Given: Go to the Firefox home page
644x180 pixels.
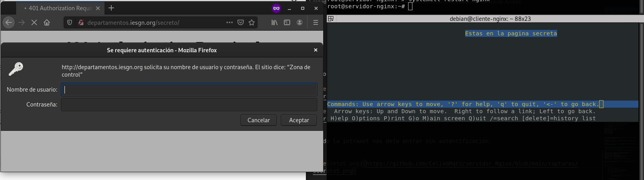Looking at the screenshot, I should tap(47, 22).
